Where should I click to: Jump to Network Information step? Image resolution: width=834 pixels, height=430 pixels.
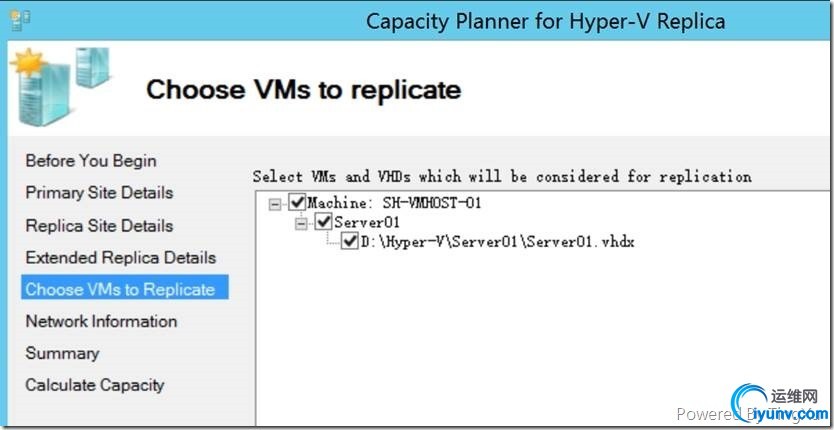pos(101,321)
